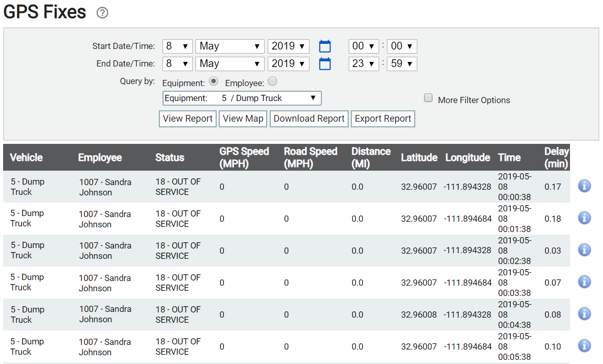Viewport: 603px width, 364px height.
Task: Open info icon for the 00:05:38 fix
Action: pos(584,345)
